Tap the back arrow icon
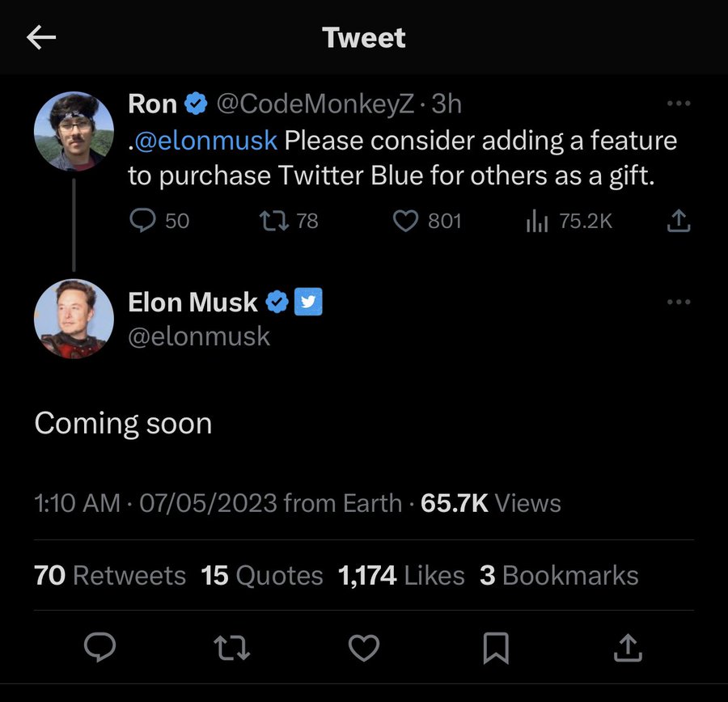Viewport: 728px width, 702px height. [x=40, y=38]
